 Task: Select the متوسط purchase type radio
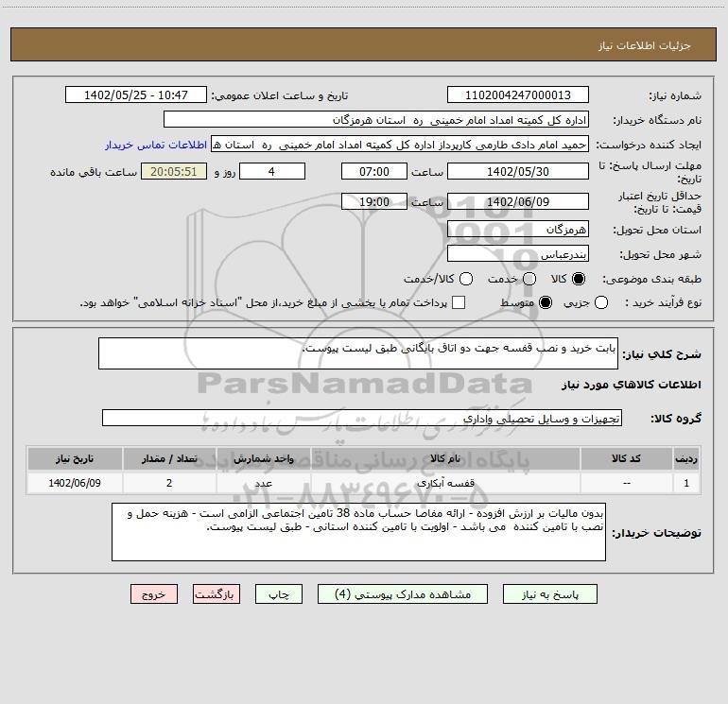pyautogui.click(x=546, y=302)
